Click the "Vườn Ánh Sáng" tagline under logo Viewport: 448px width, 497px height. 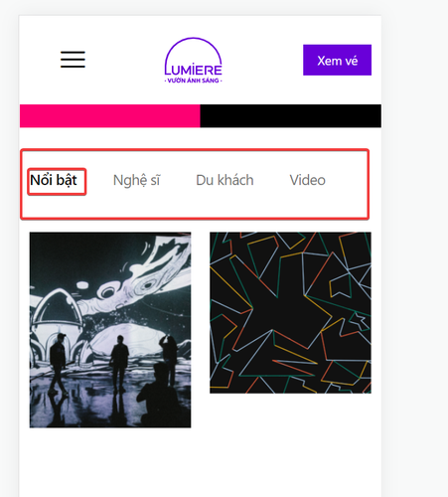[x=194, y=81]
